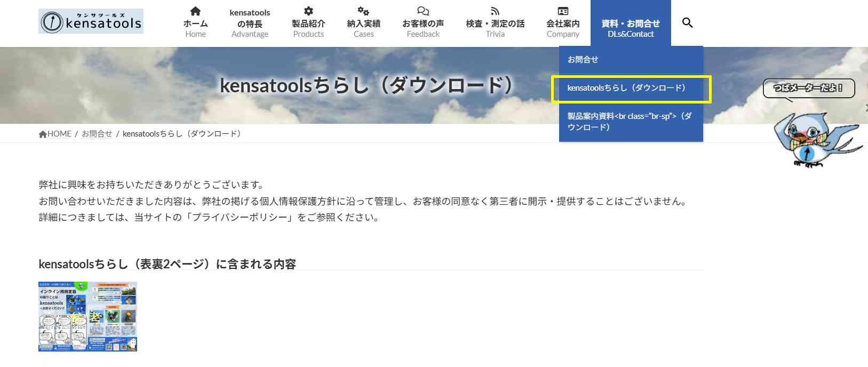Click the つばメーターだよ! speech bubble
868x367 pixels.
(808, 89)
